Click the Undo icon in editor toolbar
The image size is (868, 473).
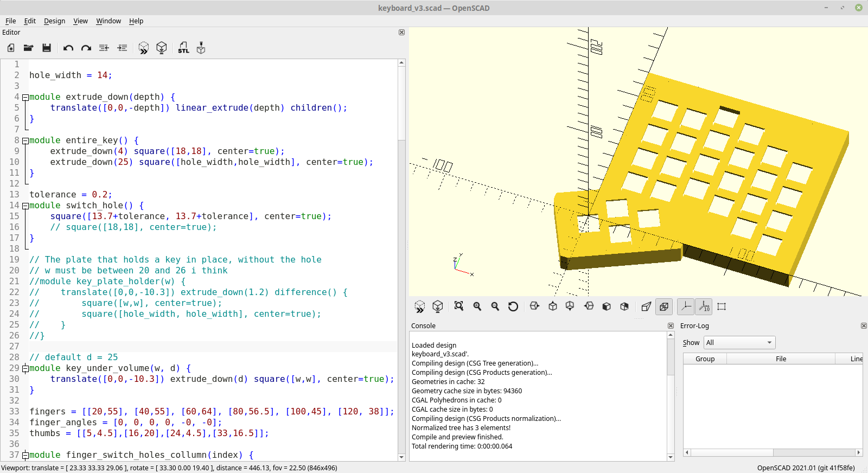[68, 48]
